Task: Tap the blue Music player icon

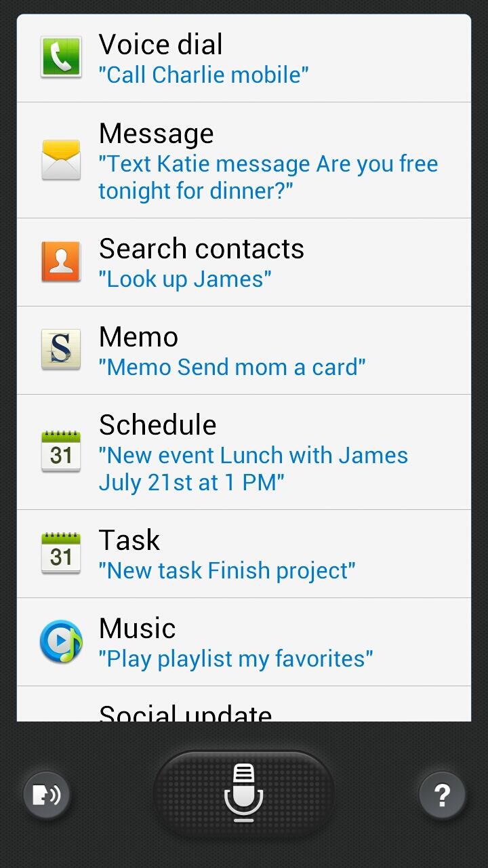Action: pyautogui.click(x=61, y=642)
